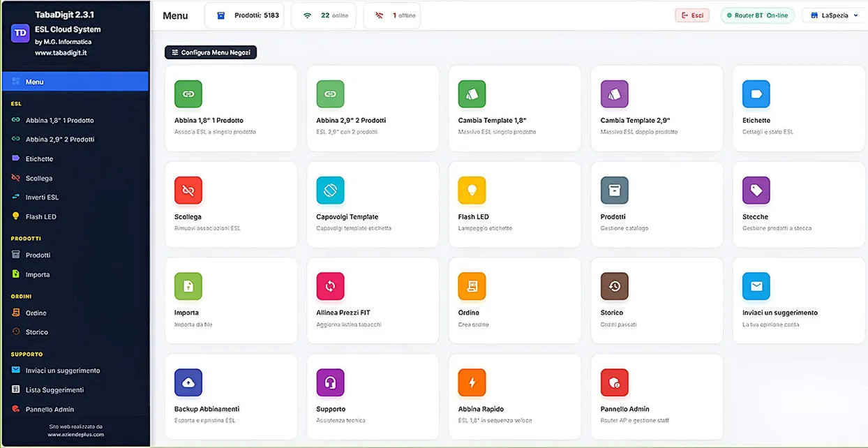Open the blue envelope Inviaci un suggerimento card icon
The width and height of the screenshot is (868, 448).
(x=756, y=286)
